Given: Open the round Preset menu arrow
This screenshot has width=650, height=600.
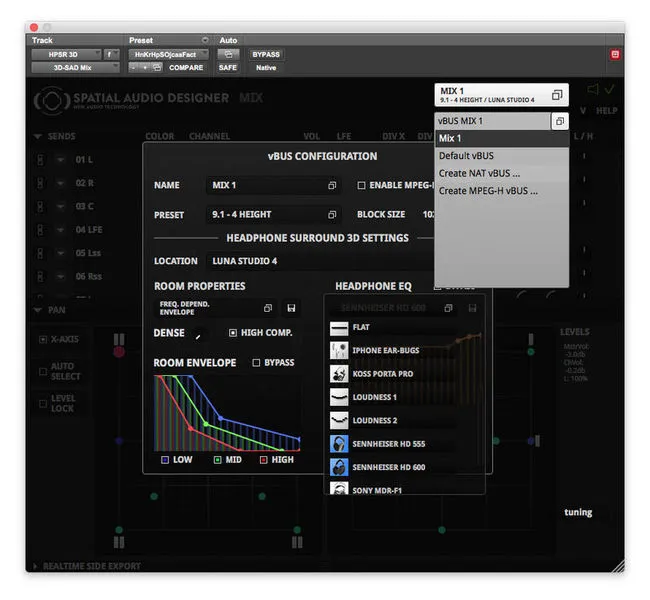Looking at the screenshot, I should (205, 40).
